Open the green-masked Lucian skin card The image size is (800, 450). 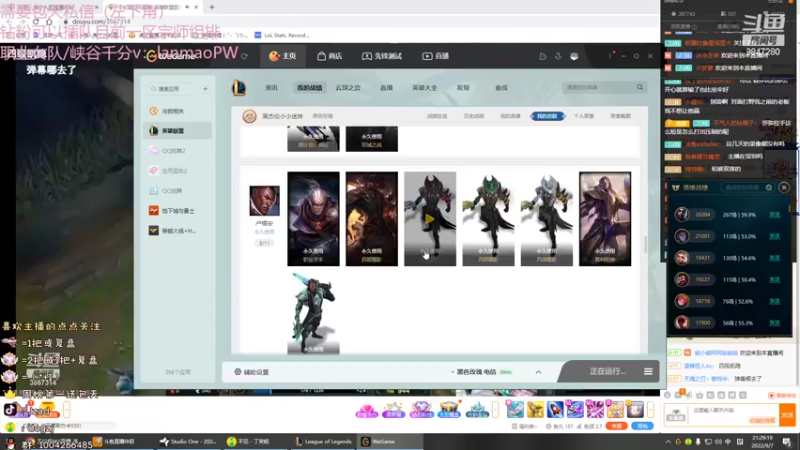click(488, 218)
